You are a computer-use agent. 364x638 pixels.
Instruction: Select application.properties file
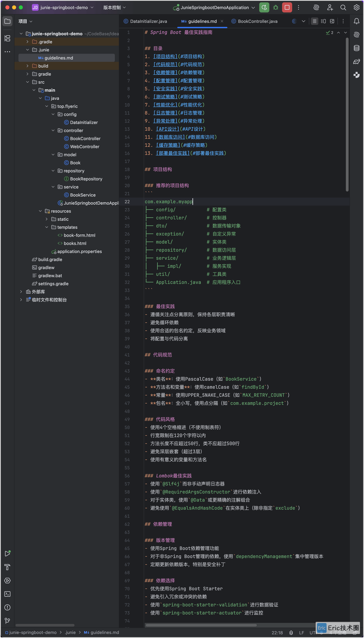tap(77, 251)
